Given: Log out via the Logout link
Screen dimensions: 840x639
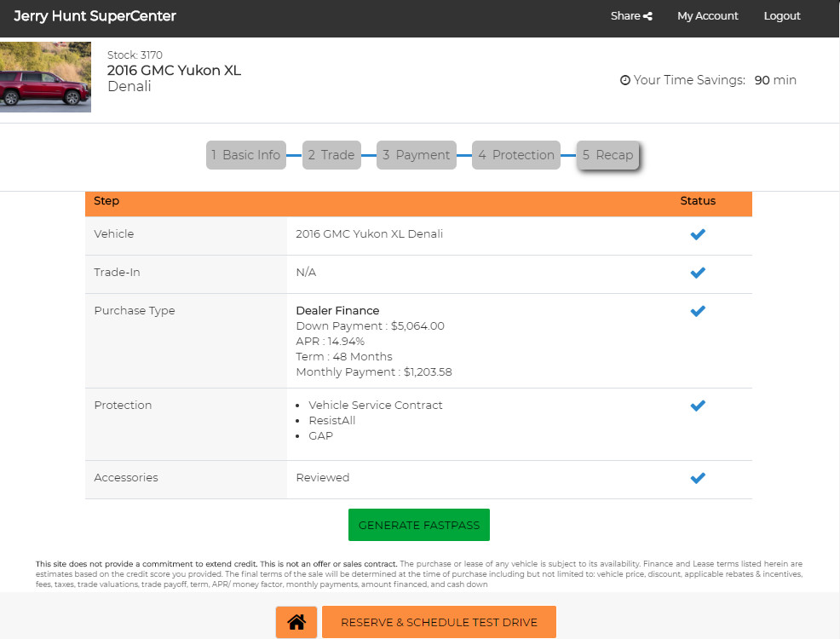Looking at the screenshot, I should [x=782, y=16].
